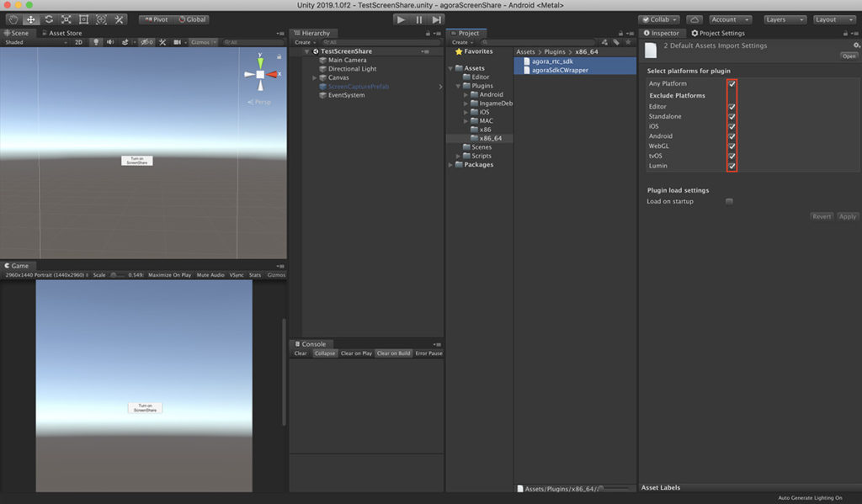862x504 pixels.
Task: Toggle Lumin exclude checkbox
Action: coord(732,166)
